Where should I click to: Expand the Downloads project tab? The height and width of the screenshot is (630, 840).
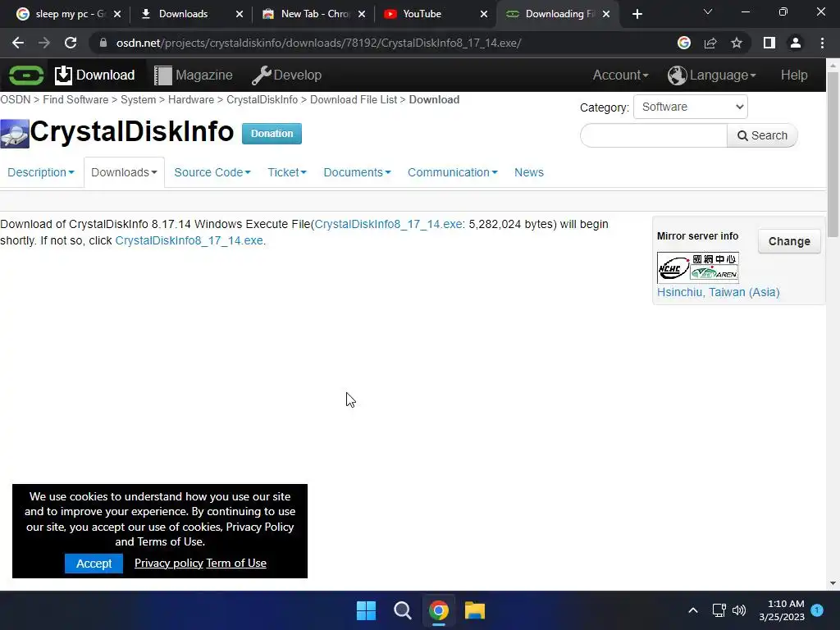(124, 172)
